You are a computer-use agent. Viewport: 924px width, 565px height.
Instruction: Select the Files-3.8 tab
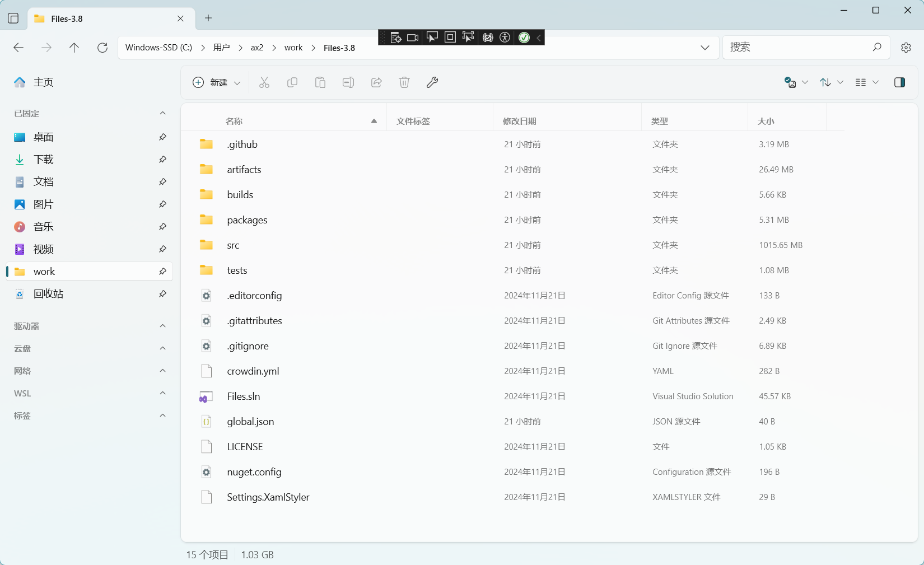[x=101, y=18]
